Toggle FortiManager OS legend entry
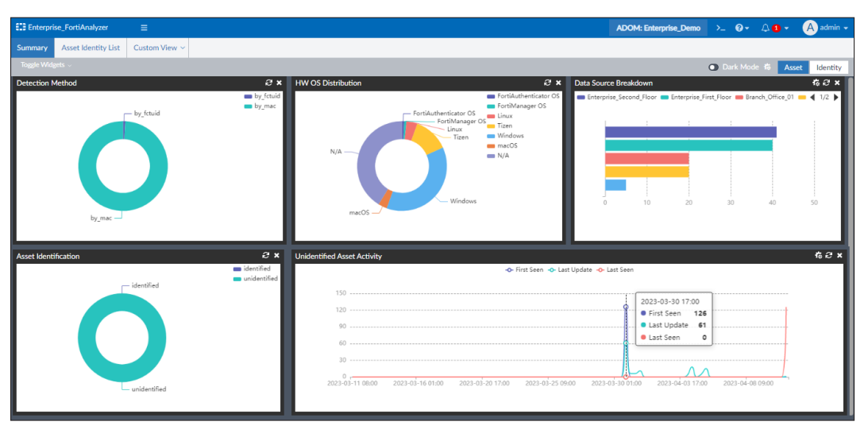868x441 pixels. pyautogui.click(x=516, y=106)
